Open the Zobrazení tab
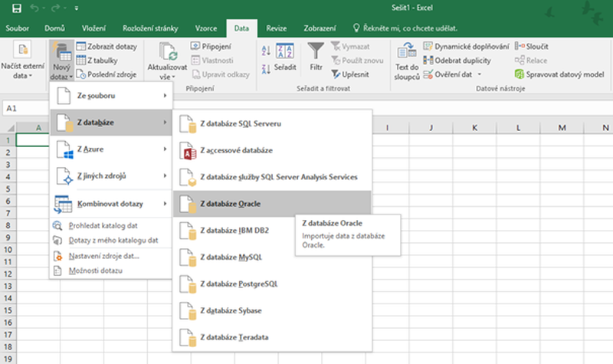The width and height of the screenshot is (613, 364). (320, 28)
